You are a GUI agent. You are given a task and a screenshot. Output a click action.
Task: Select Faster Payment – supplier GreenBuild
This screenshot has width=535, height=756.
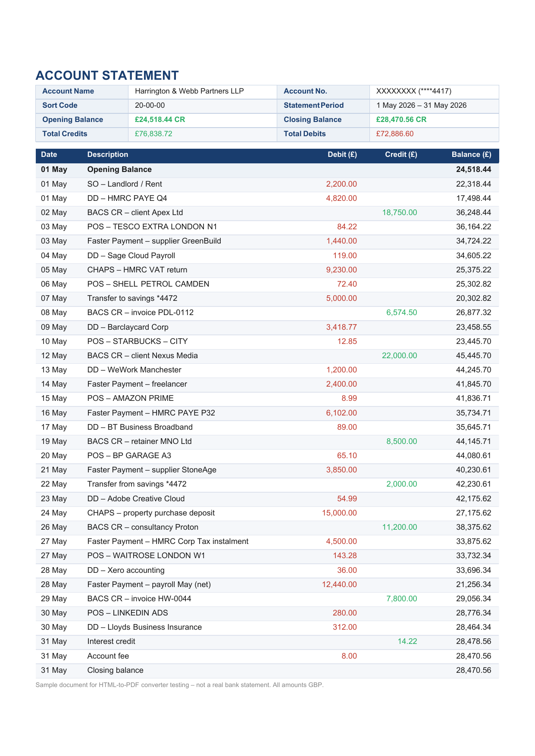point(154,241)
